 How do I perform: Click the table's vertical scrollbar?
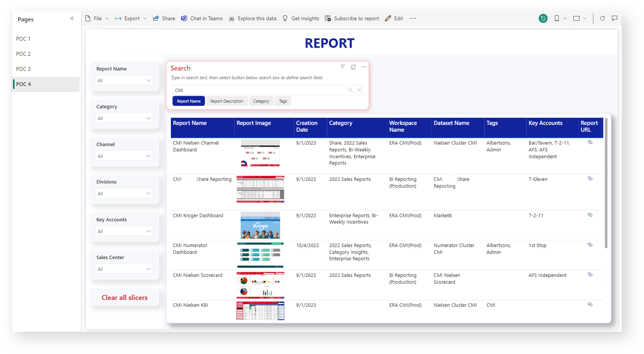coord(606,183)
